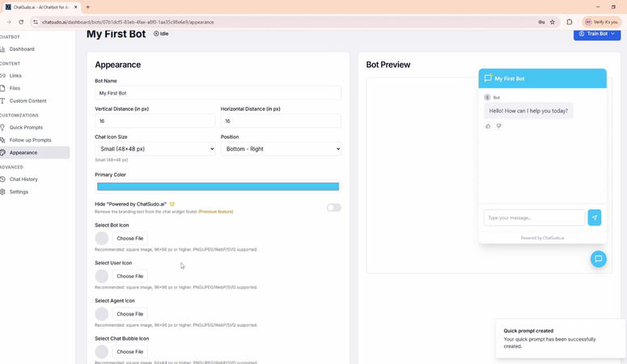
Task: Click the User Icon preview circle
Action: point(102,277)
